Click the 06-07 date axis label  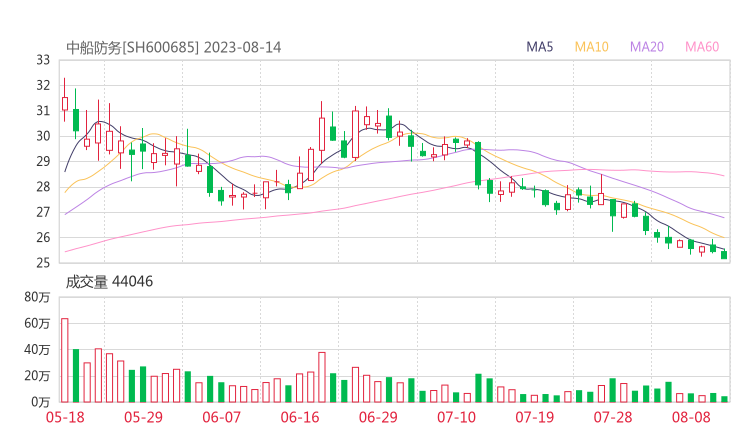221,417
